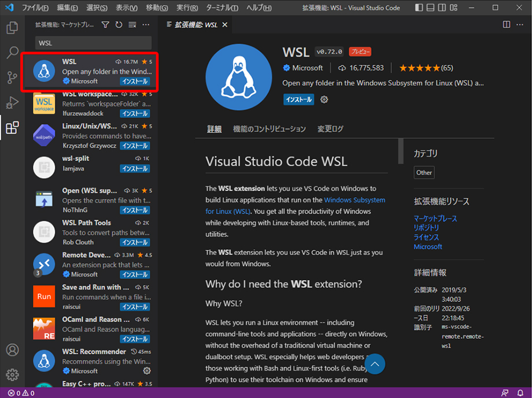Click the Microsoft publisher name in details
This screenshot has height=398, width=532.
307,68
